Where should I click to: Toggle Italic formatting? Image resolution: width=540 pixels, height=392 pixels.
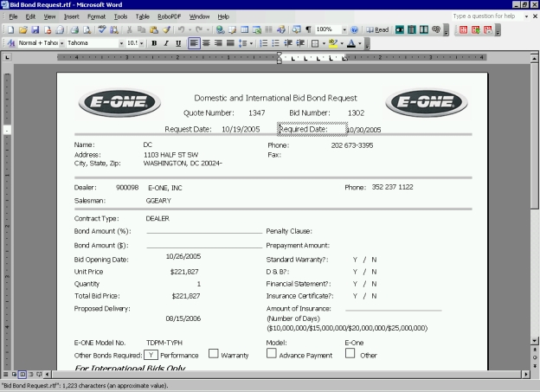166,43
